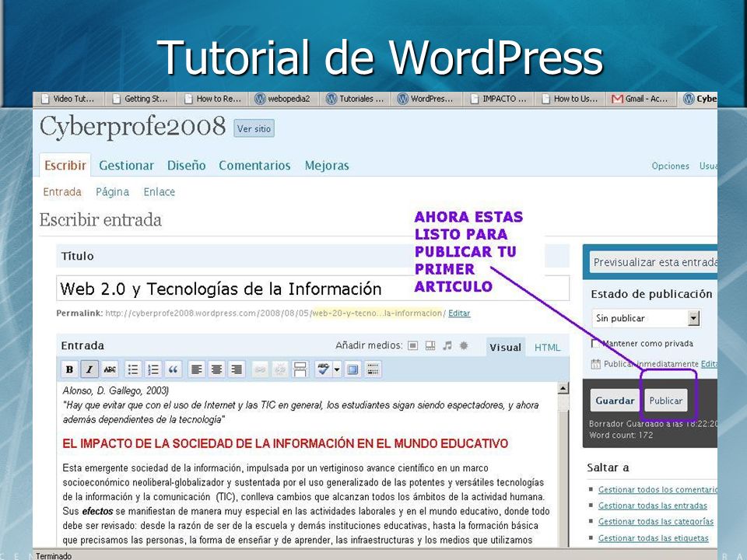Open the Mejoras menu
Viewport: 747px width, 560px height.
327,166
